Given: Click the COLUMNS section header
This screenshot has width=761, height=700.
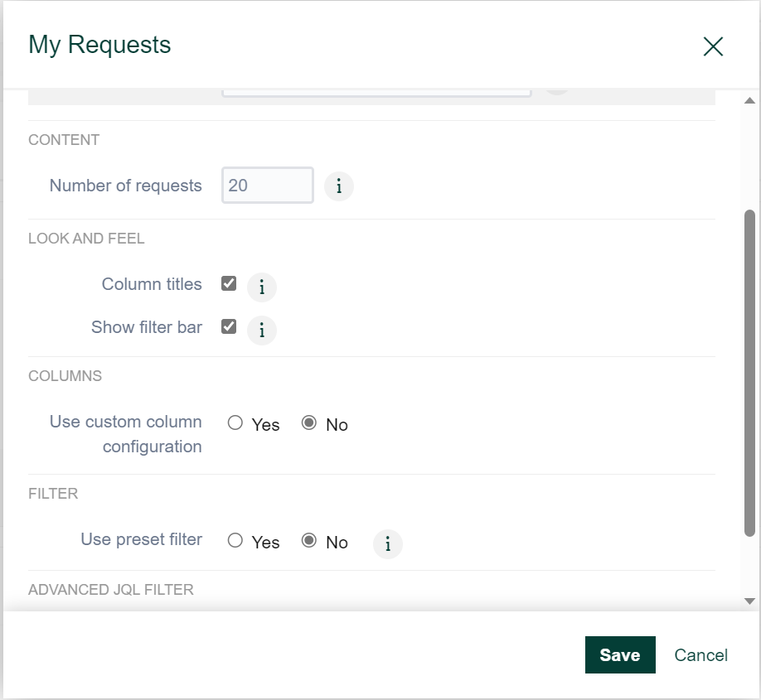Looking at the screenshot, I should (x=65, y=375).
